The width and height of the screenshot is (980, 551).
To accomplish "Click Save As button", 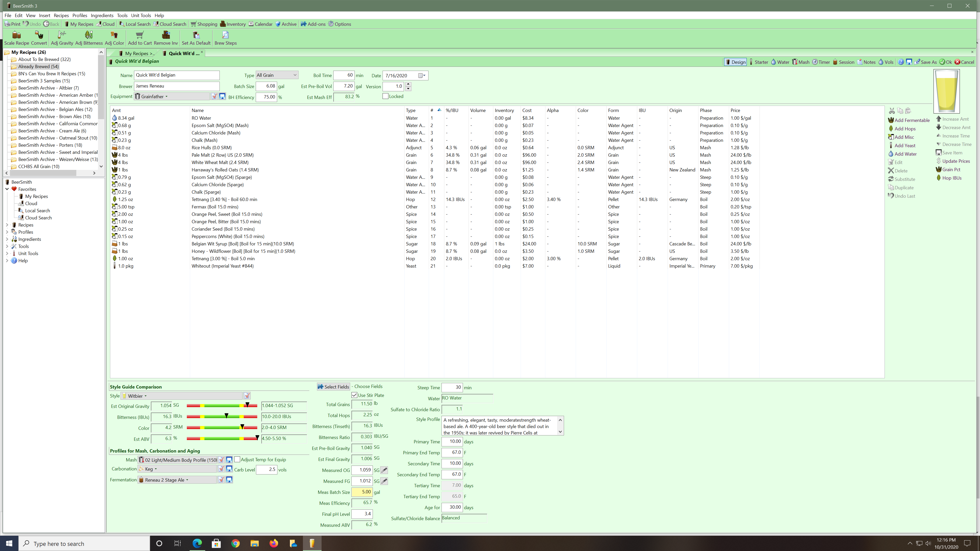I will click(x=925, y=62).
